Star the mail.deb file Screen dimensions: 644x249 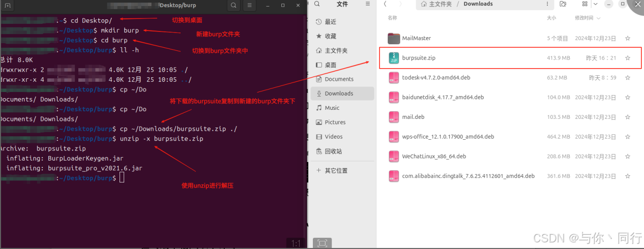point(627,117)
